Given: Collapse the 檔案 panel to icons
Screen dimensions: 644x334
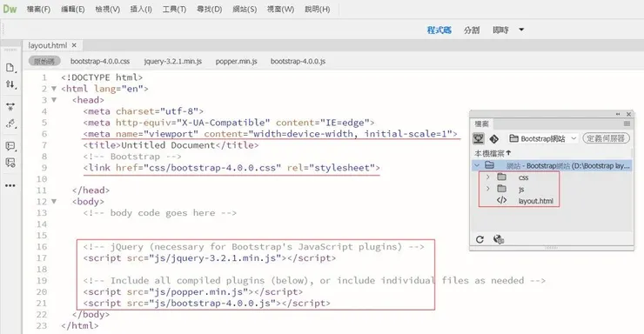Looking at the screenshot, I should tap(618, 114).
